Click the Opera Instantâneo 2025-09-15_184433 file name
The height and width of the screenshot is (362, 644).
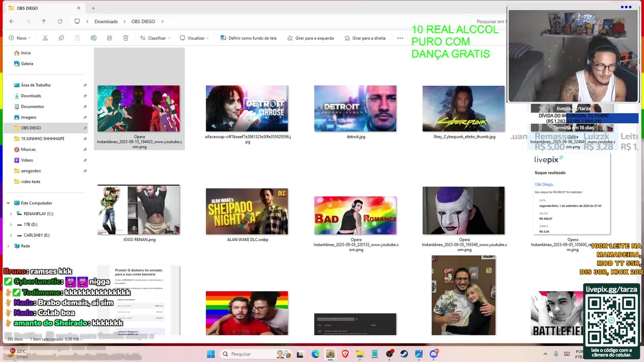(139, 142)
